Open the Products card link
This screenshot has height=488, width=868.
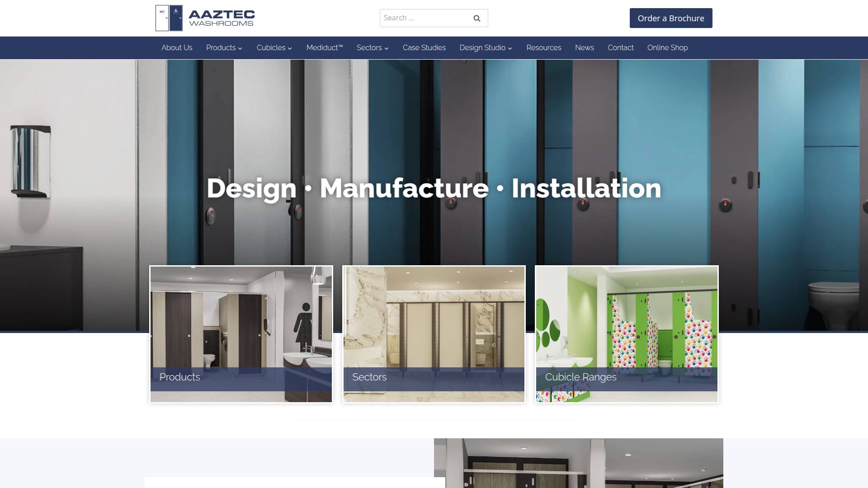241,333
